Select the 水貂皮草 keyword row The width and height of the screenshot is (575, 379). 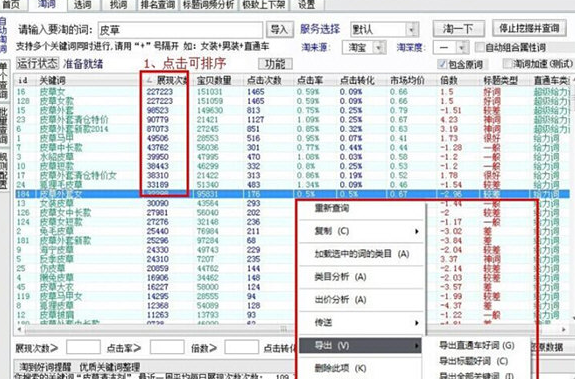tap(292, 157)
